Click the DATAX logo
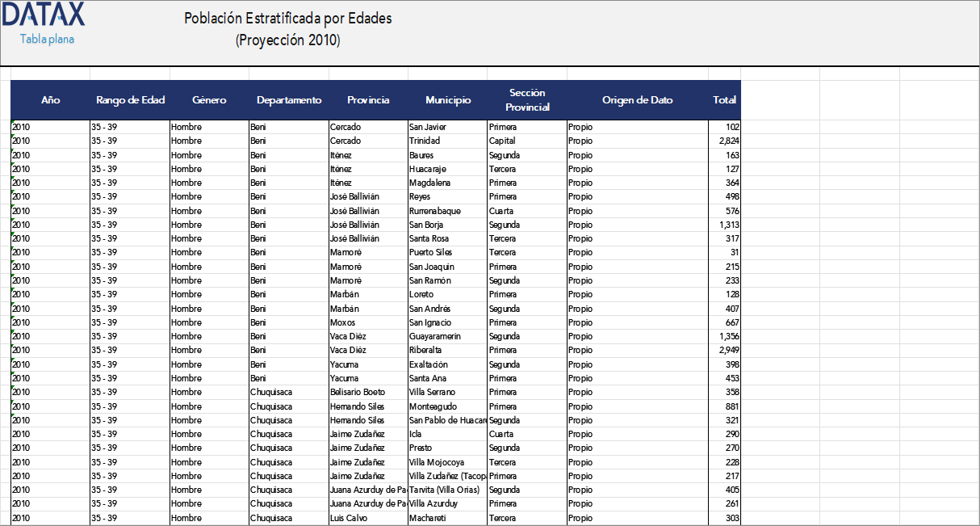Viewport: 980px width, 526px height. pyautogui.click(x=44, y=15)
